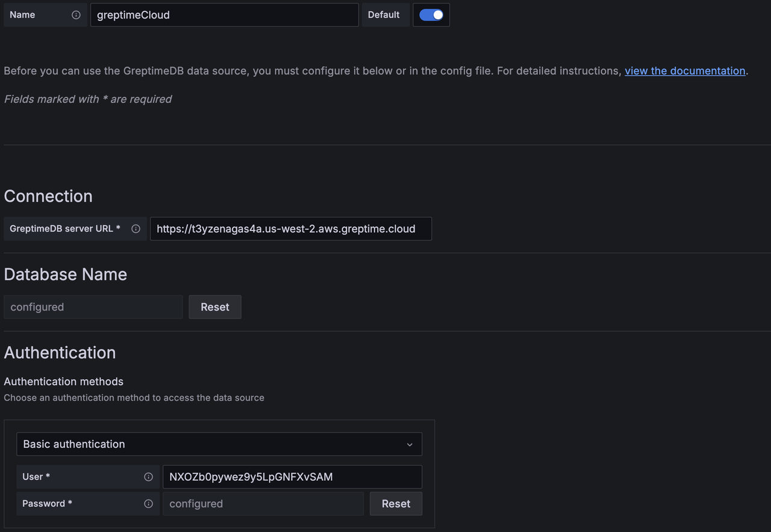Click the GreptimeDB server URL input box
The width and height of the screenshot is (771, 532).
[x=290, y=229]
